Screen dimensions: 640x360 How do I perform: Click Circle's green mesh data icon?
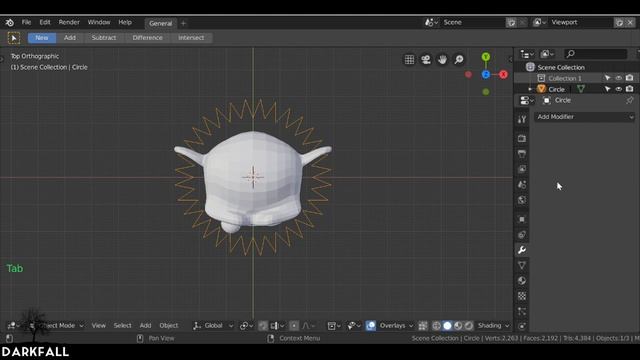(x=581, y=89)
